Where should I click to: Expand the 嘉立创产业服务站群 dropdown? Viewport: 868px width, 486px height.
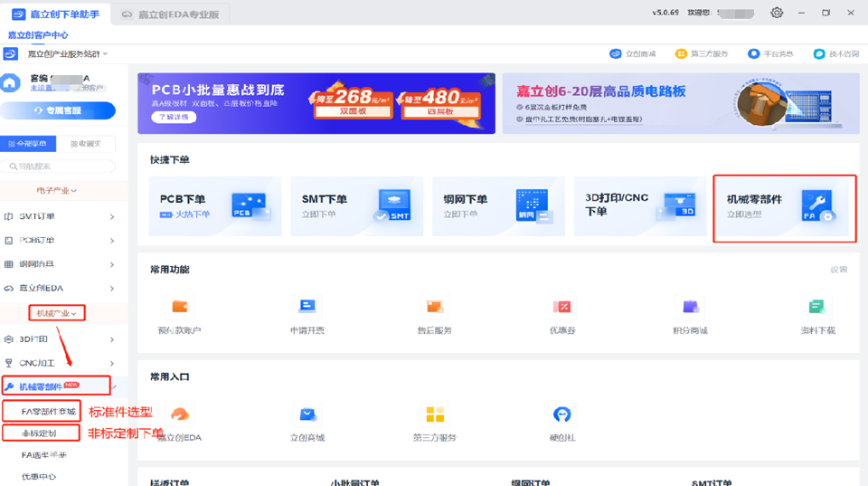coord(105,53)
